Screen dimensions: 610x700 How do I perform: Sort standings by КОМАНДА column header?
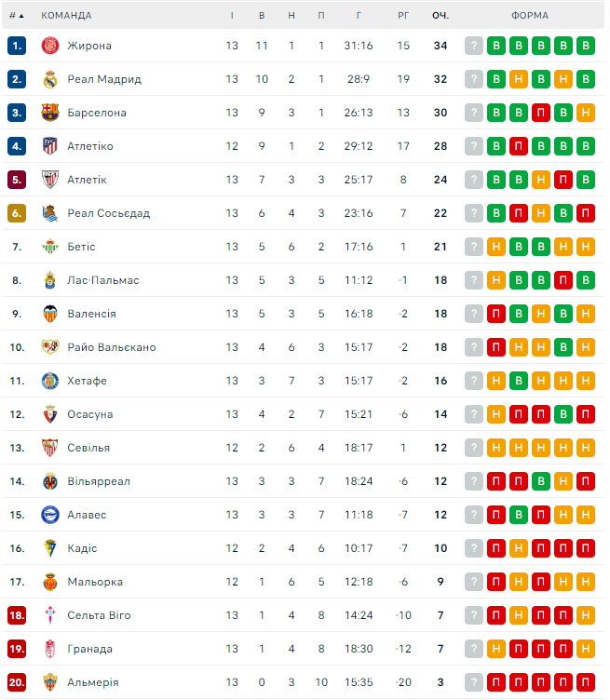pyautogui.click(x=66, y=16)
